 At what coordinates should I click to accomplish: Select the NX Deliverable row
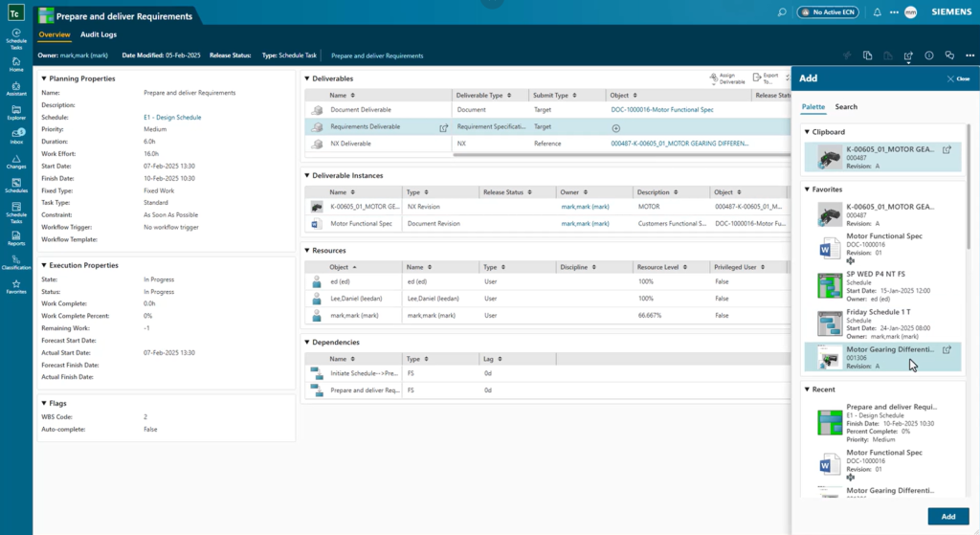[546, 144]
